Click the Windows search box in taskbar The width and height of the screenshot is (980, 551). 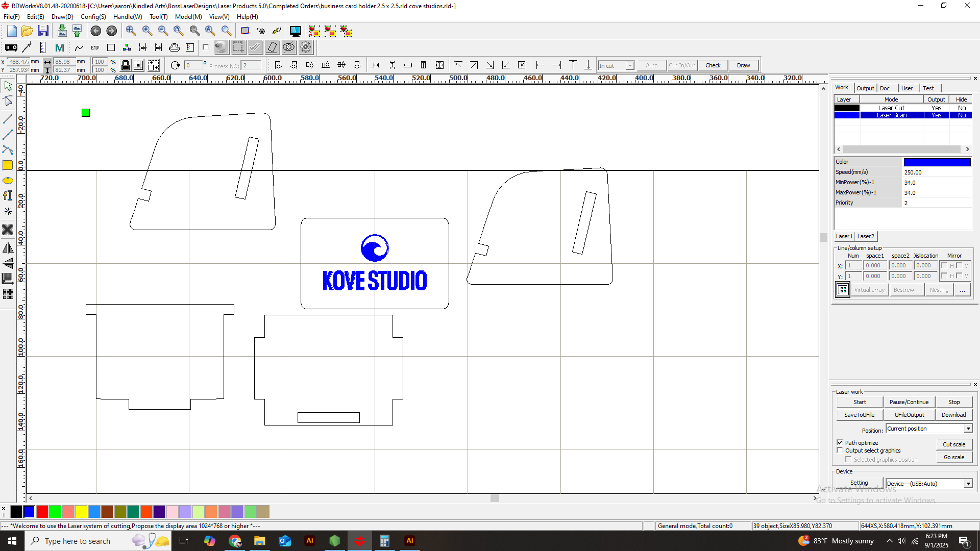click(x=97, y=541)
